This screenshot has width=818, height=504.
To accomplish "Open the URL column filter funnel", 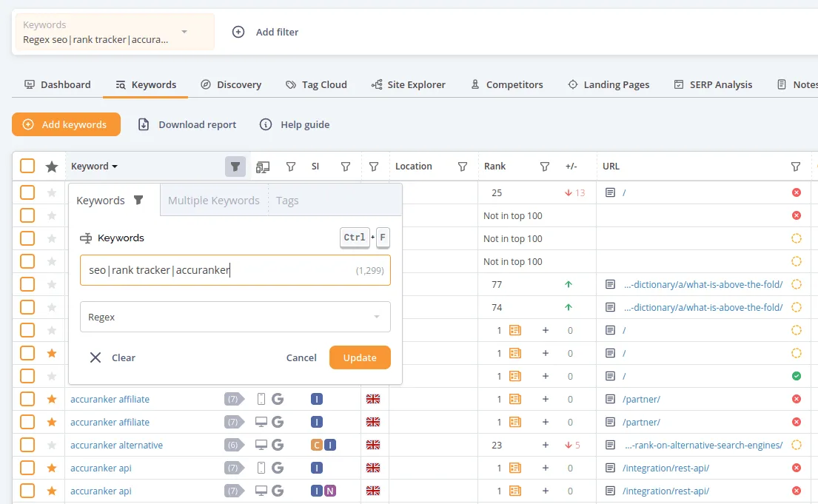I will (x=796, y=167).
